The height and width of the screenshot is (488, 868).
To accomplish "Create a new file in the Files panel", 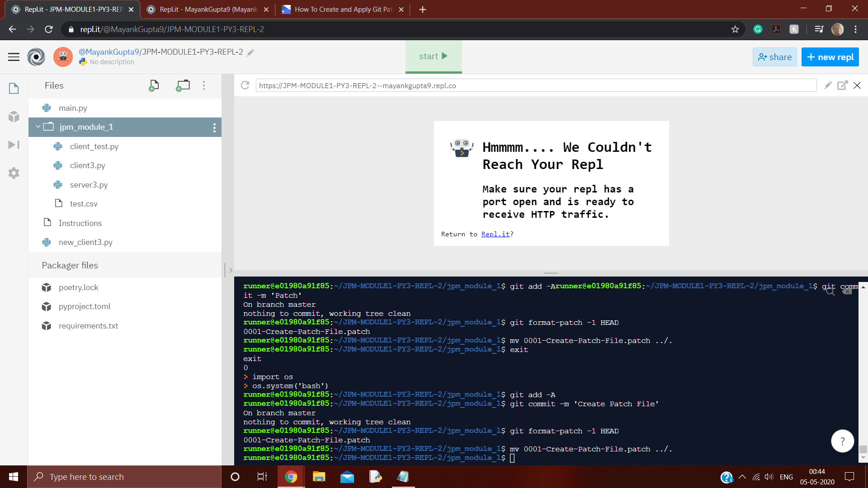I will point(154,85).
